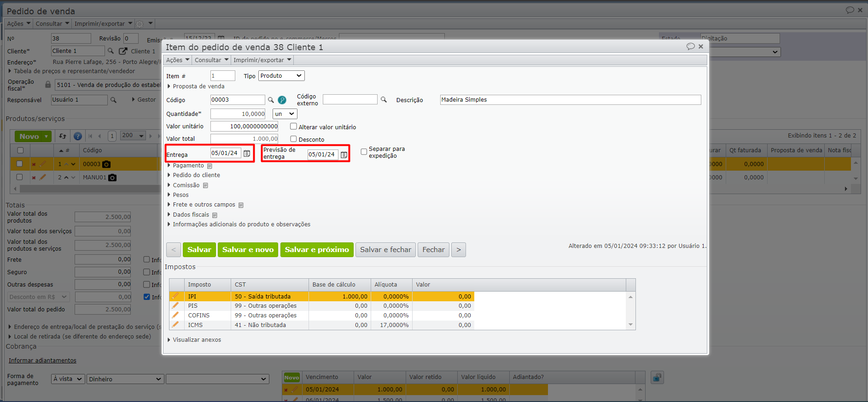Screen dimensions: 868x402
Task: Click refresh icon in products grid toolbar
Action: point(63,136)
